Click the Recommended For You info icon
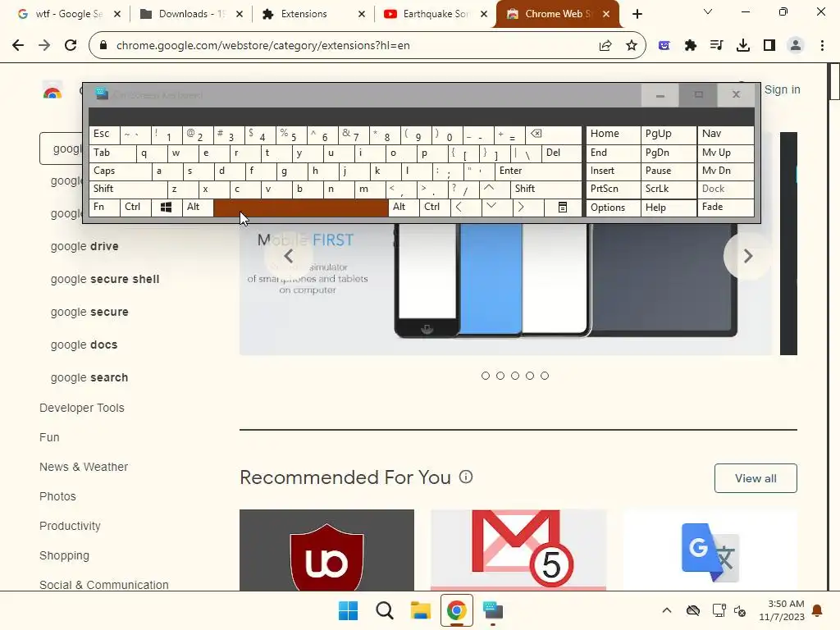Screen dimensions: 840x630 [x=466, y=477]
